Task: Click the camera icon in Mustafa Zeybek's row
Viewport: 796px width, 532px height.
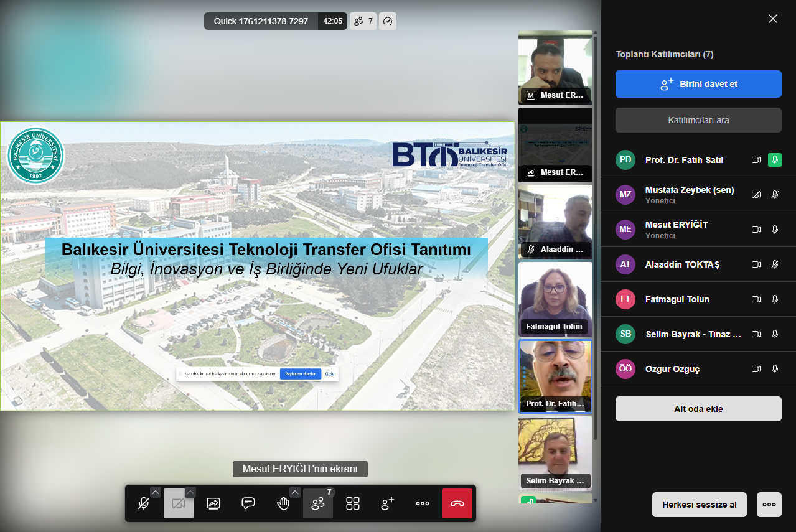Action: [x=756, y=195]
